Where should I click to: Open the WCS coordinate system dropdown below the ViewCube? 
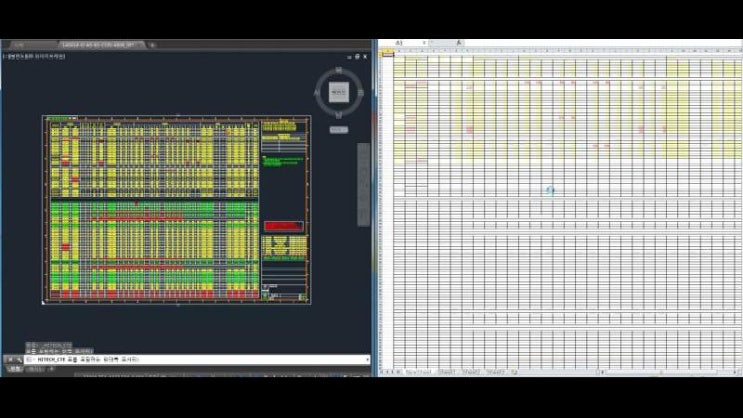(339, 129)
